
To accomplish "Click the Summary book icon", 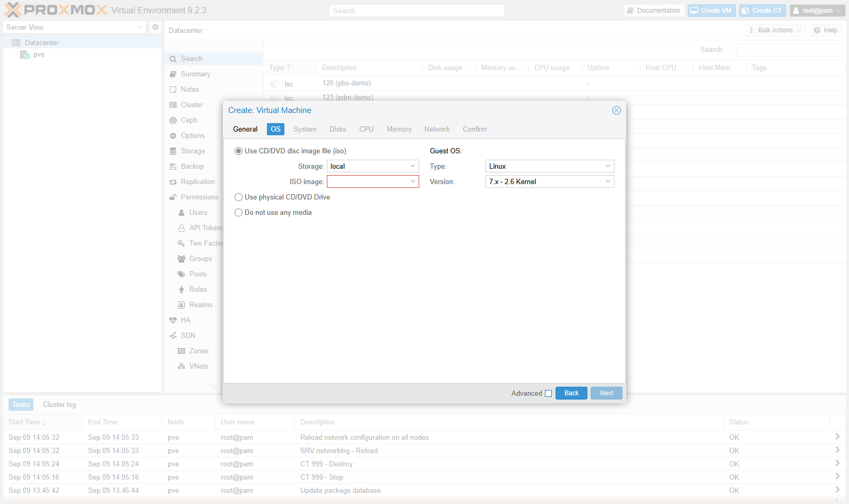I will 173,74.
